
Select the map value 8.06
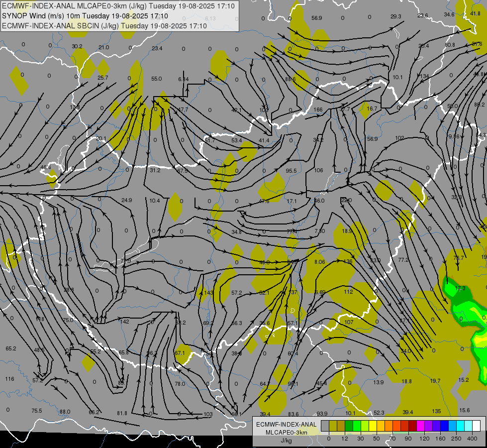click(x=319, y=262)
